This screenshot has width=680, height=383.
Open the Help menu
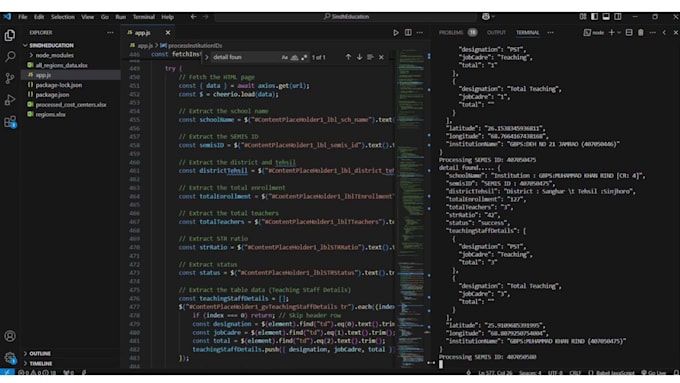point(167,17)
